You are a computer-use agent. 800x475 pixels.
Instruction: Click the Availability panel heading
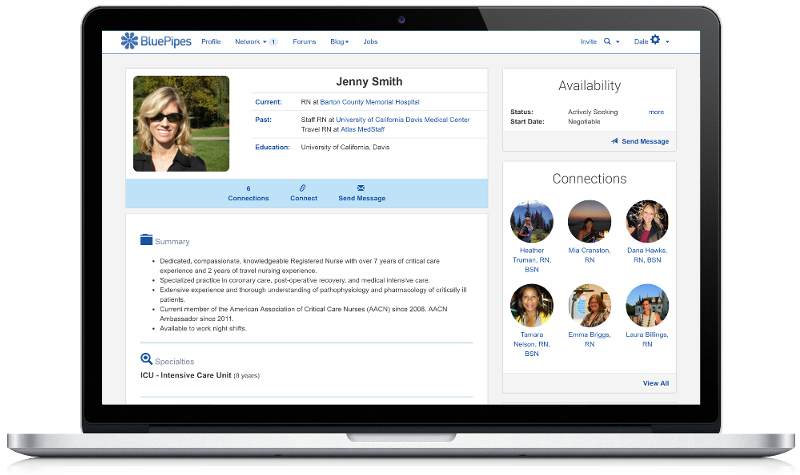589,86
